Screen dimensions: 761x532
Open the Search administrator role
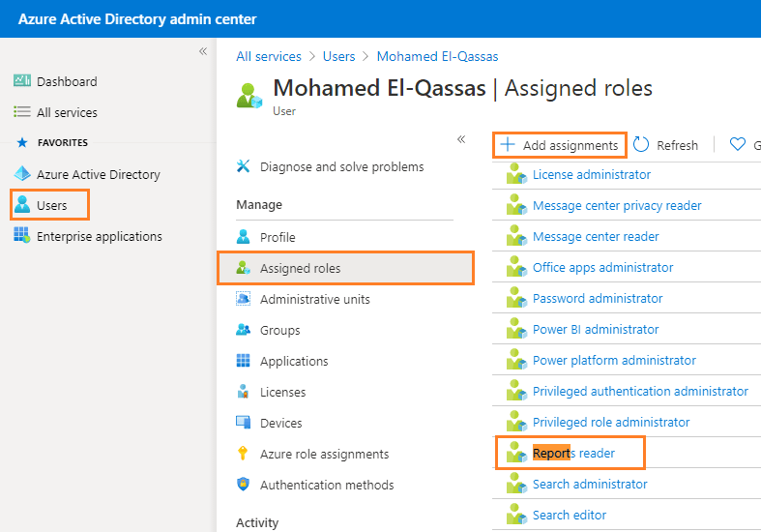point(590,484)
